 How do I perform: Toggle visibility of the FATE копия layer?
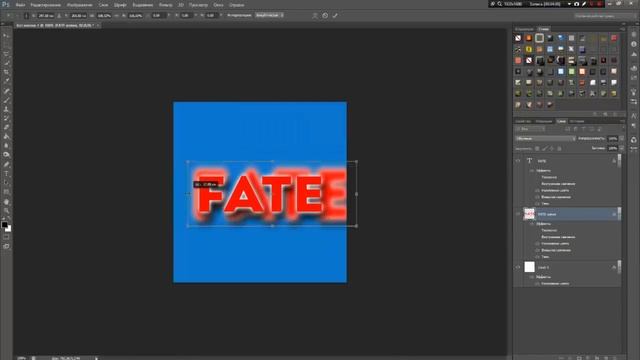pos(518,214)
